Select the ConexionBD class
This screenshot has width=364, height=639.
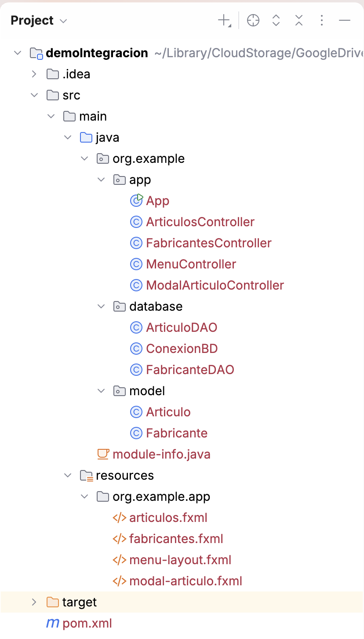pyautogui.click(x=182, y=349)
